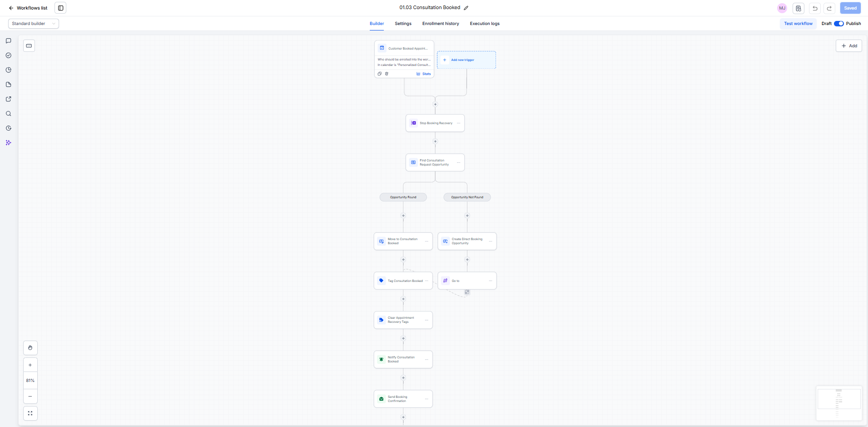Open the Standard builder dropdown
868x427 pixels.
(34, 24)
